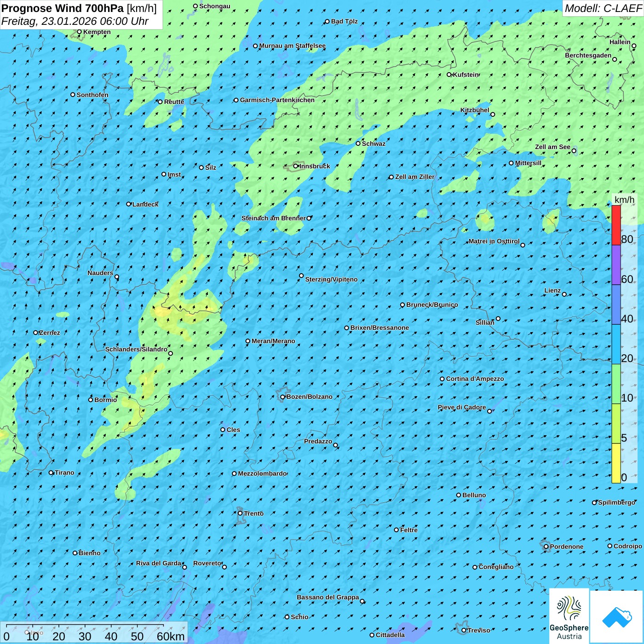This screenshot has height=644, width=644.
Task: Click the 'Sterzing/Vipiteno' label
Action: point(331,279)
